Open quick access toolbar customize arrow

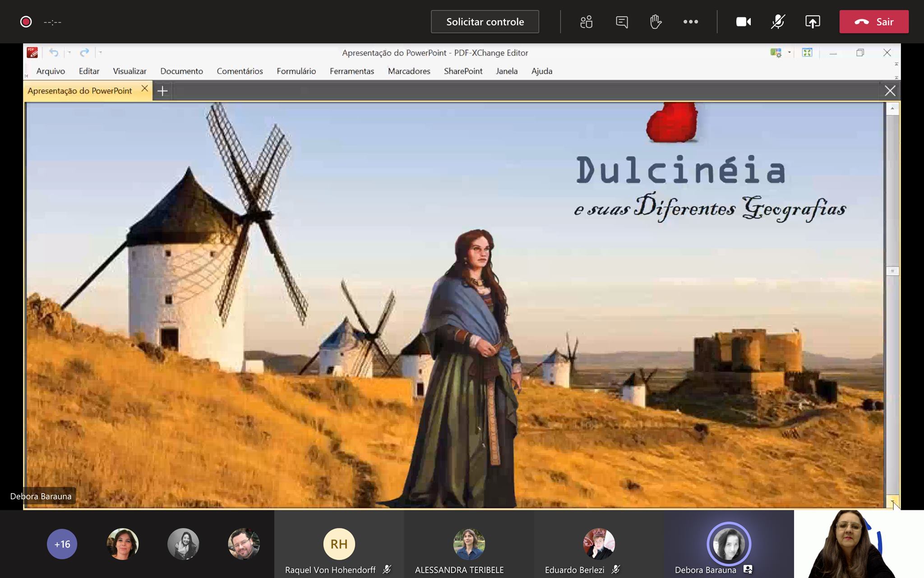point(100,52)
